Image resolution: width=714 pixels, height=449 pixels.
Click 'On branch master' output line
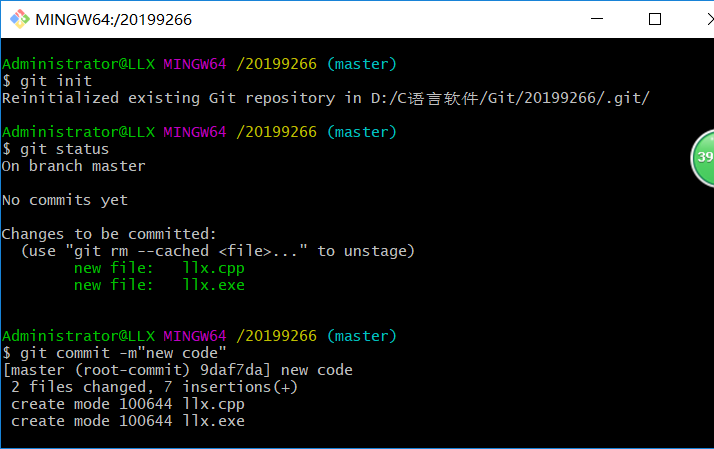74,166
